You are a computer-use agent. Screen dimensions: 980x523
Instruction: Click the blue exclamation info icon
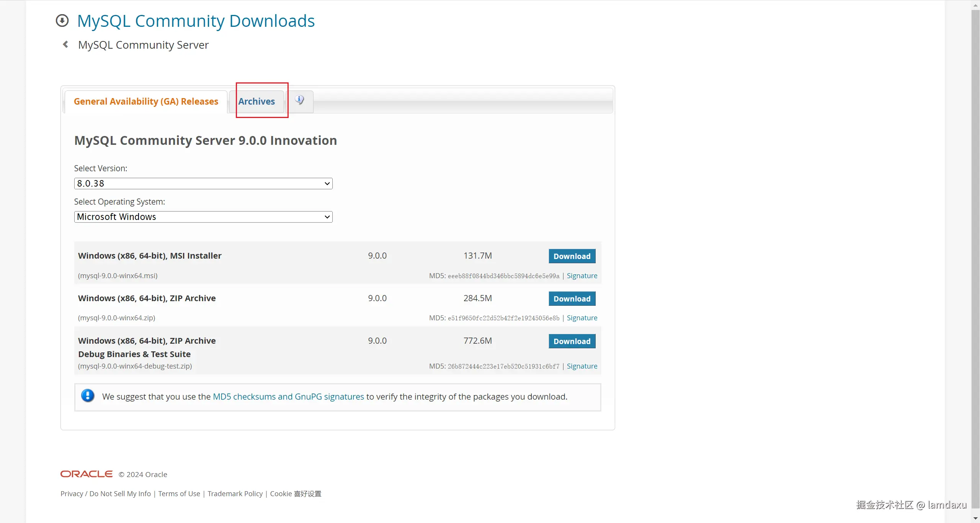pos(88,396)
